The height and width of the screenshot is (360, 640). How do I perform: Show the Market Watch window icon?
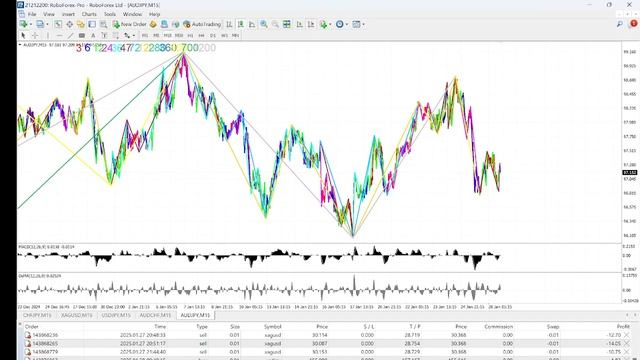pyautogui.click(x=58, y=24)
